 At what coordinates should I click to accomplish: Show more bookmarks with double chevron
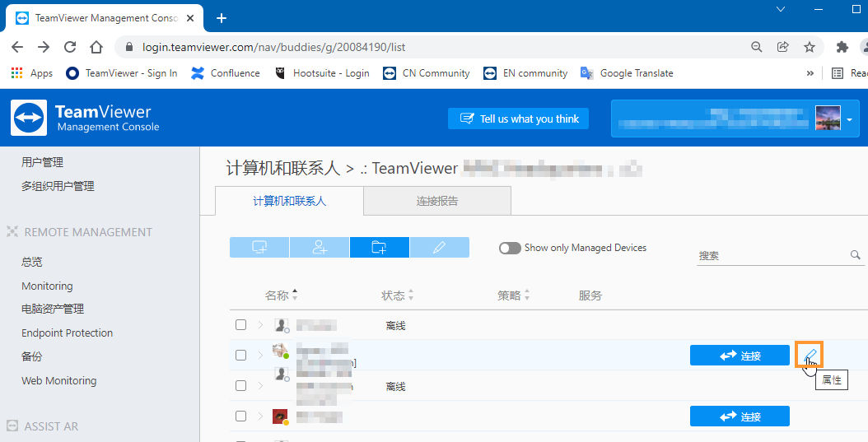(x=810, y=73)
